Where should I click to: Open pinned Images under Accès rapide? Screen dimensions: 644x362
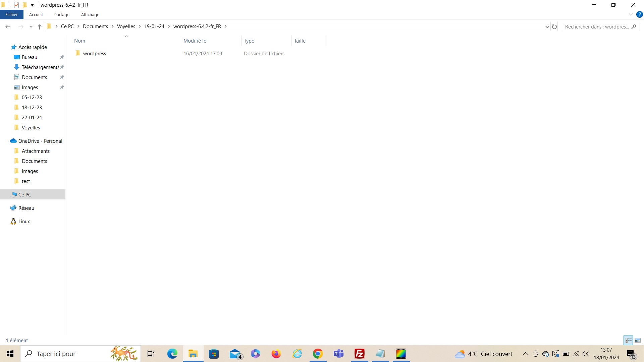point(30,87)
